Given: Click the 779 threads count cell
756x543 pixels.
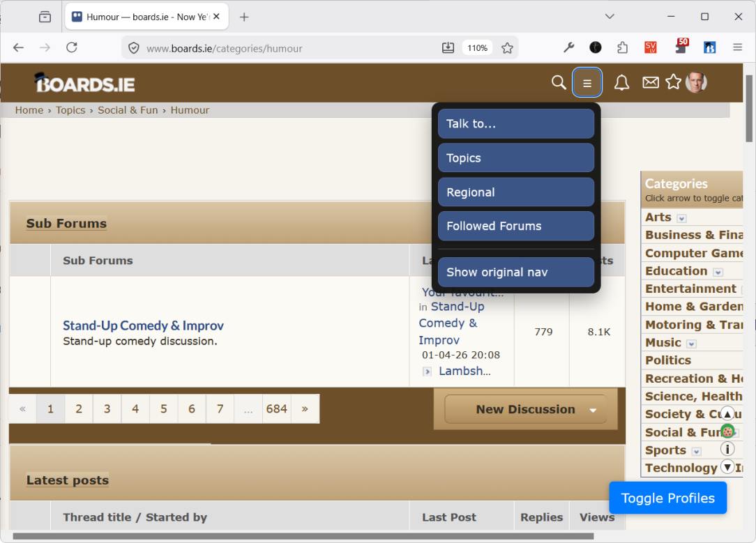Looking at the screenshot, I should pyautogui.click(x=543, y=332).
